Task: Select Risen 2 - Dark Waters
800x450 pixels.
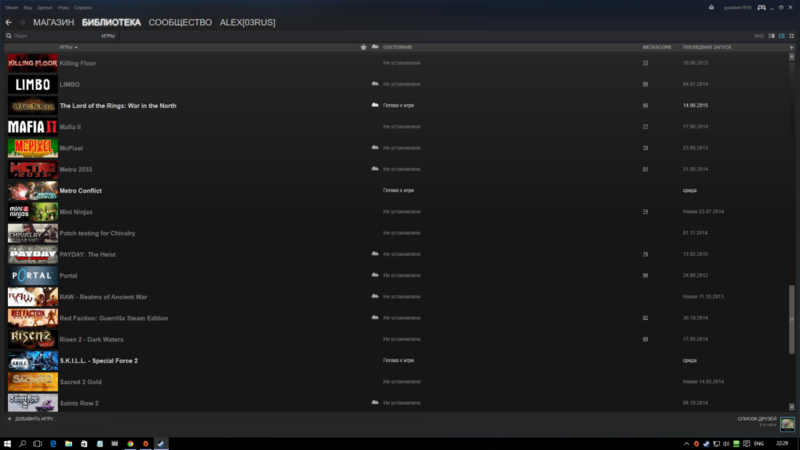Action: (x=91, y=339)
